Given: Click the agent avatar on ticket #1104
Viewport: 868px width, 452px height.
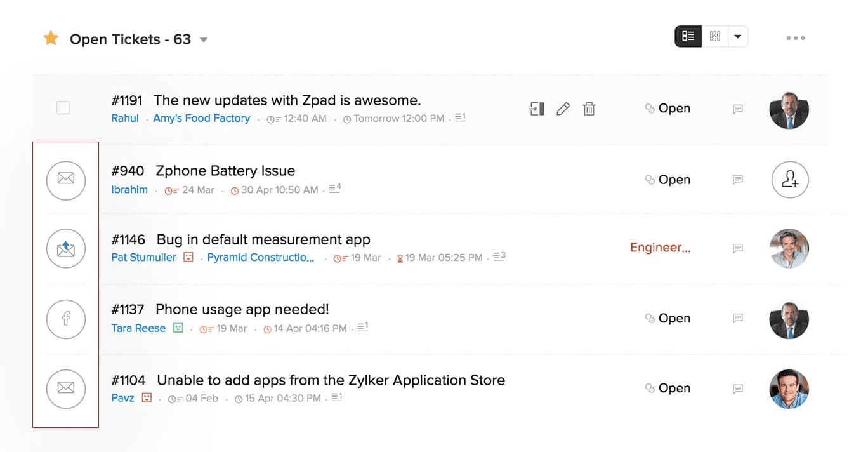Looking at the screenshot, I should click(789, 389).
